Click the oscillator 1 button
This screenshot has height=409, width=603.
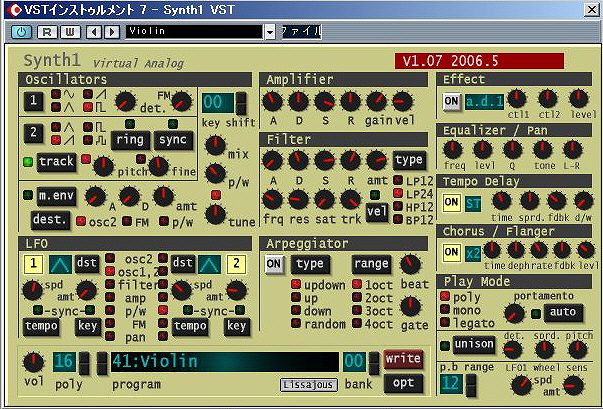34,101
